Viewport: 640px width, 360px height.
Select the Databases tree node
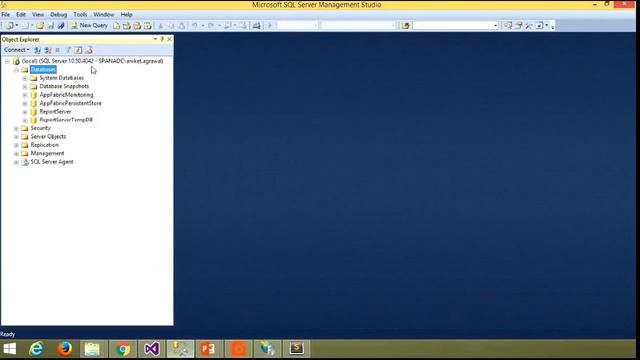point(43,69)
